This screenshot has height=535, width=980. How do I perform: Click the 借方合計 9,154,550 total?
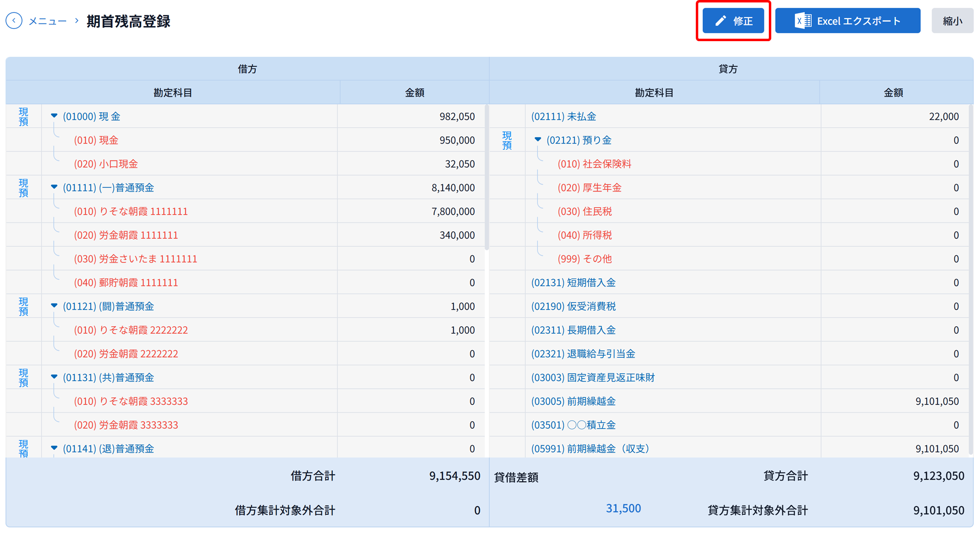click(455, 476)
